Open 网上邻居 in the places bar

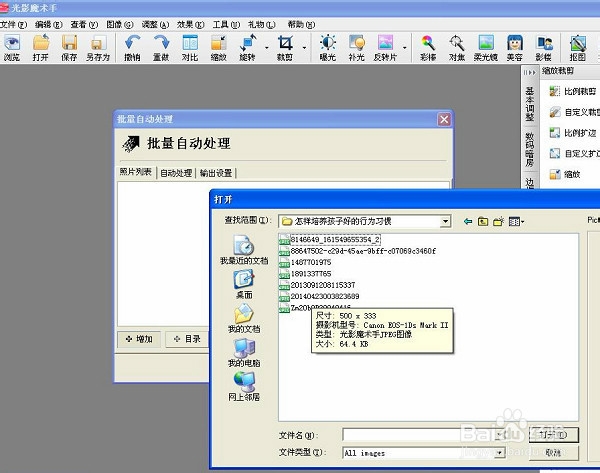[x=244, y=387]
